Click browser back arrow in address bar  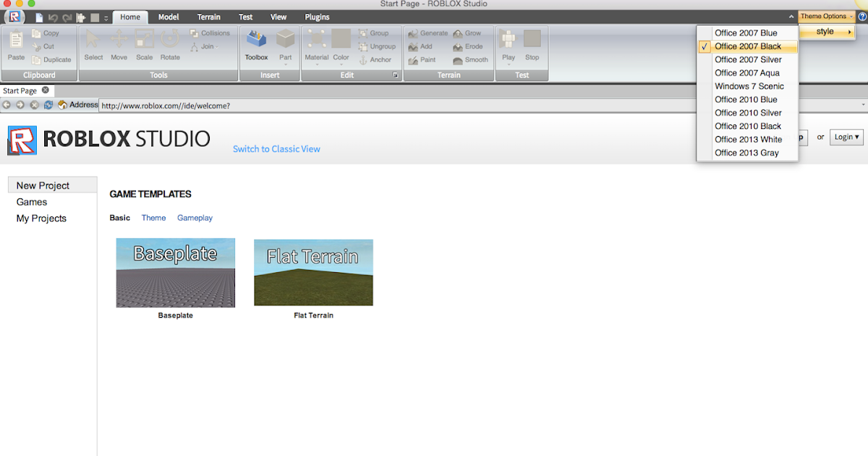pyautogui.click(x=7, y=105)
